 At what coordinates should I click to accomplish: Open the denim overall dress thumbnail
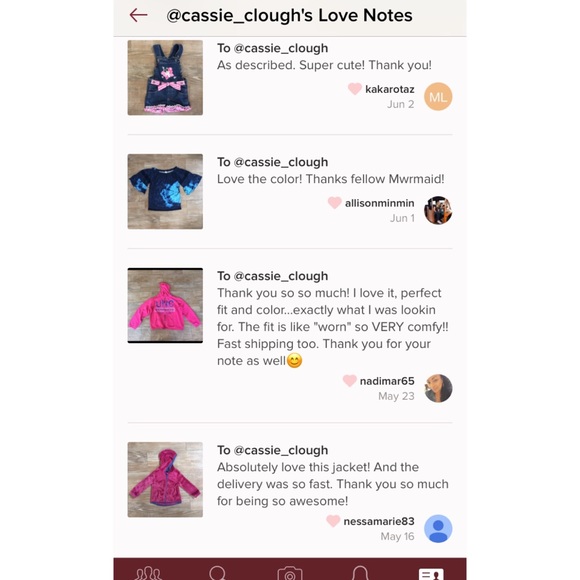pos(165,78)
